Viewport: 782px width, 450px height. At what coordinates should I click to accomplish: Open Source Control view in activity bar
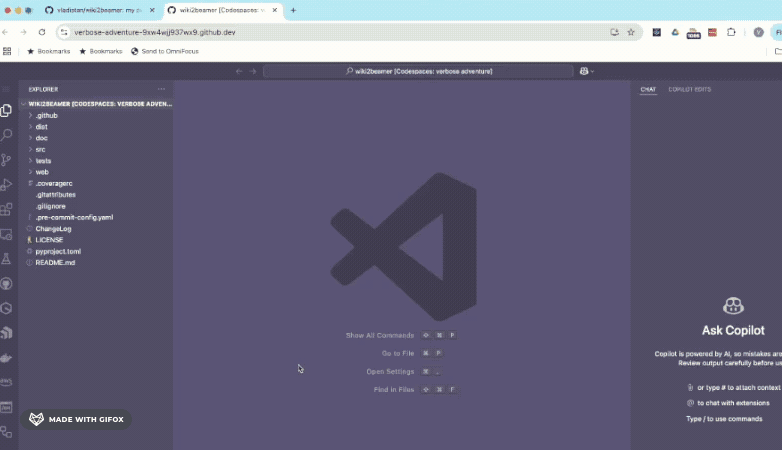click(x=6, y=160)
